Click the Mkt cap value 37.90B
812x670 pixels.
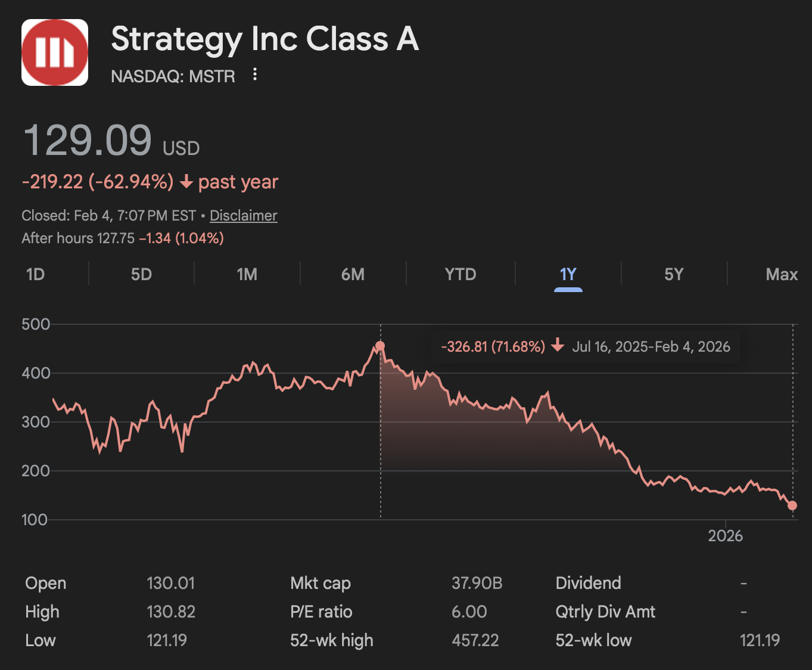point(477,583)
